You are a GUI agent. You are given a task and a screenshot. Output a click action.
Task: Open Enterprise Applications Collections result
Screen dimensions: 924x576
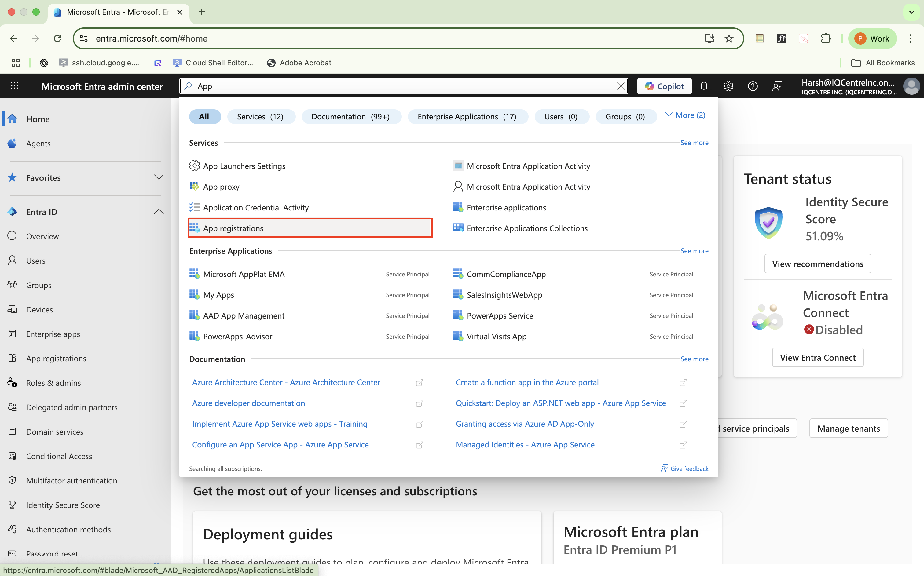(527, 228)
